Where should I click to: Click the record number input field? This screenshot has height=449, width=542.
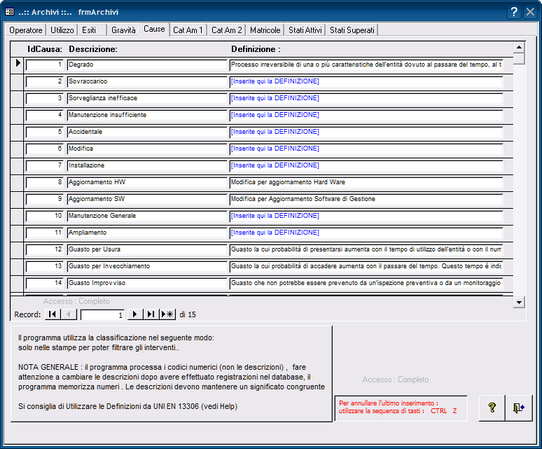coord(102,315)
